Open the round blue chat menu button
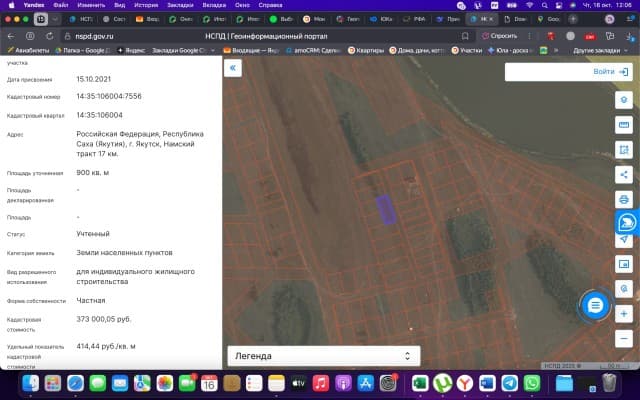 [594, 304]
